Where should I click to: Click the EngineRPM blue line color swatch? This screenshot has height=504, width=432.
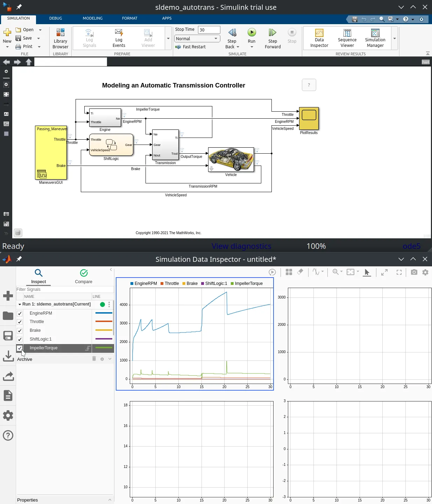[104, 313]
